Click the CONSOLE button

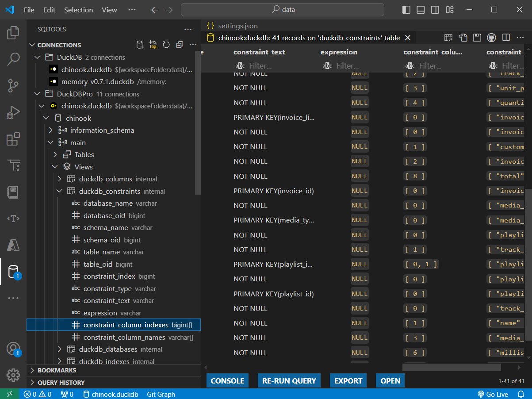[x=227, y=381]
